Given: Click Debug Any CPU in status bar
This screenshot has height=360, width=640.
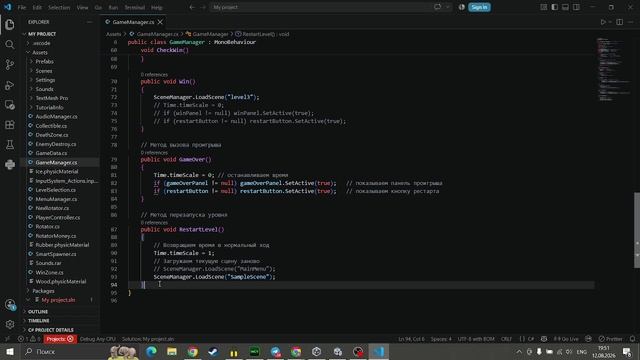Looking at the screenshot, I should tap(98, 339).
